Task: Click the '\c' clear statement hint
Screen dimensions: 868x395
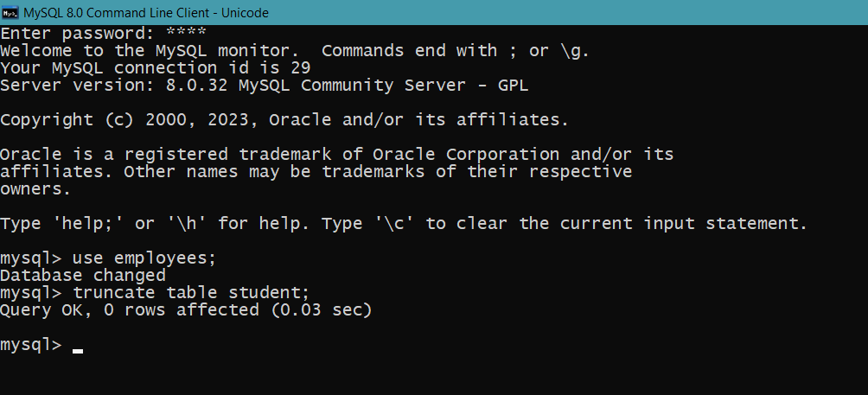Action: click(x=394, y=224)
